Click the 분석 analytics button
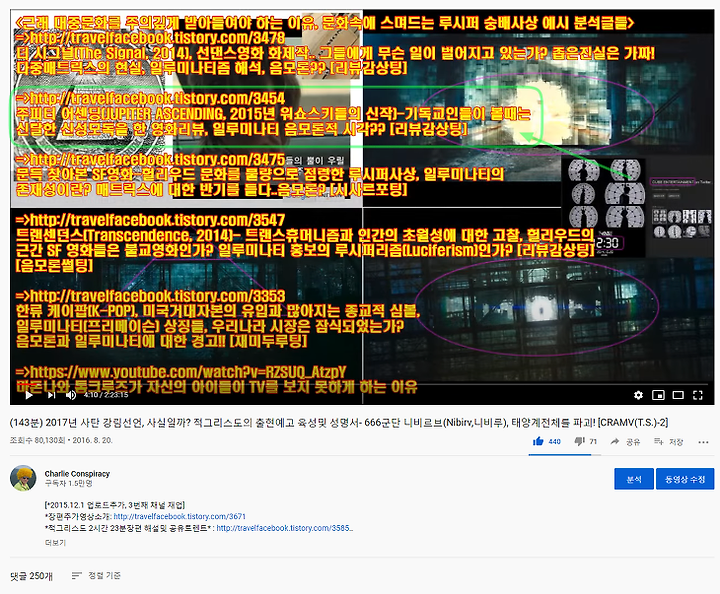Image resolution: width=720 pixels, height=594 pixels. coord(634,479)
